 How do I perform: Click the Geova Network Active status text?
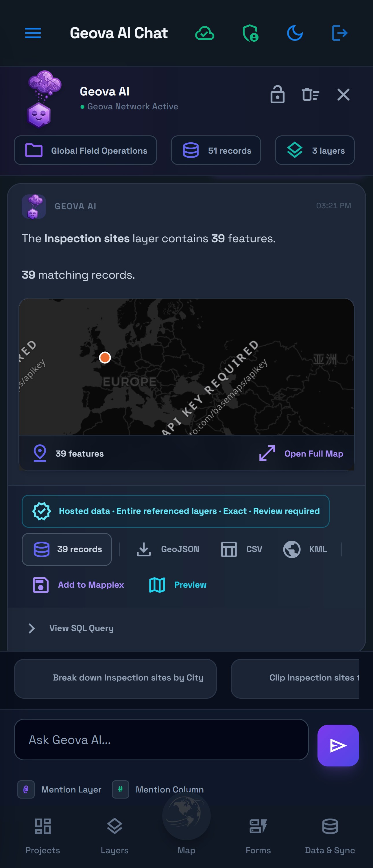133,106
